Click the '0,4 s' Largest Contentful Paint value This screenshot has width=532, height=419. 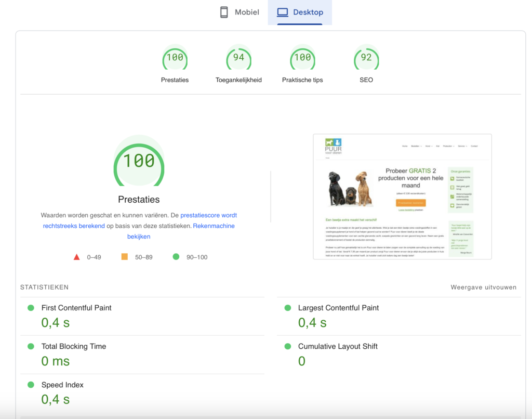[x=312, y=323]
